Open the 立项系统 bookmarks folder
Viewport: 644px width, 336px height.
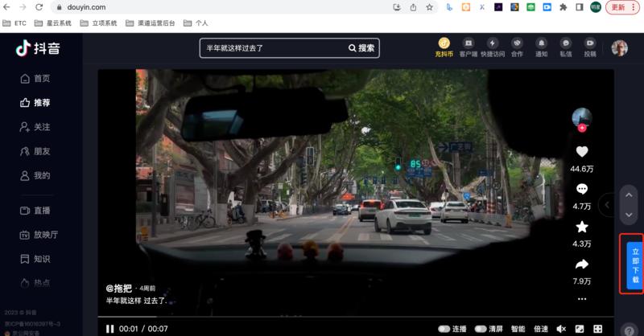pyautogui.click(x=98, y=23)
